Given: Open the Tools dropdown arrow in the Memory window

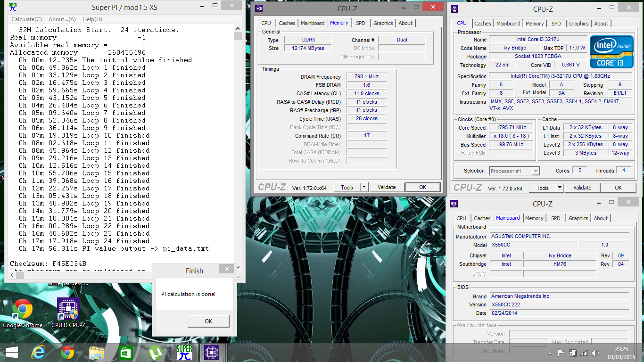Looking at the screenshot, I should 364,187.
